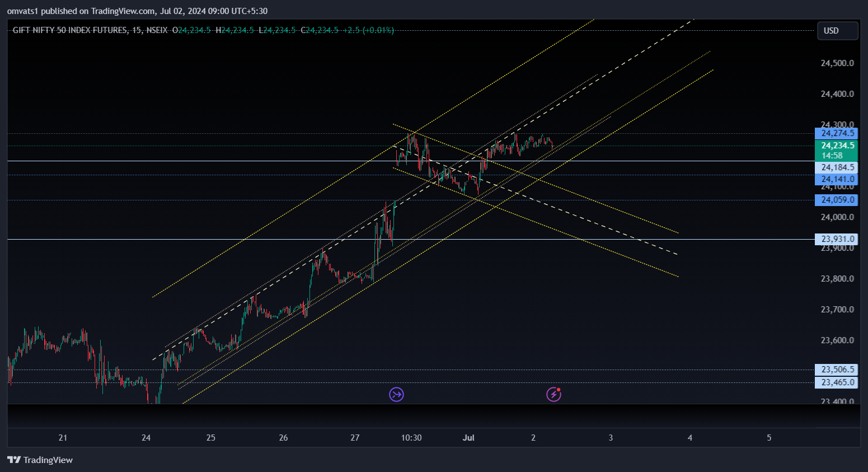Click the date label 24 on time axis
This screenshot has height=472, width=868.
[146, 438]
